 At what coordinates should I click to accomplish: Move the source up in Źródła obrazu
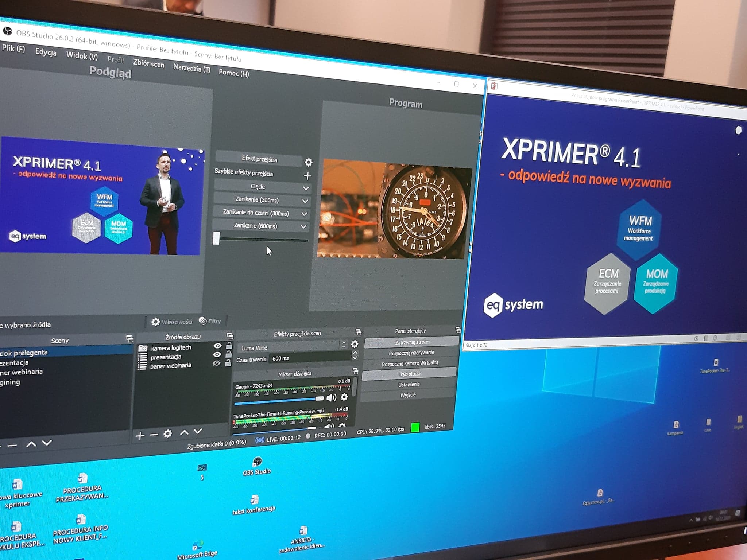(x=184, y=432)
